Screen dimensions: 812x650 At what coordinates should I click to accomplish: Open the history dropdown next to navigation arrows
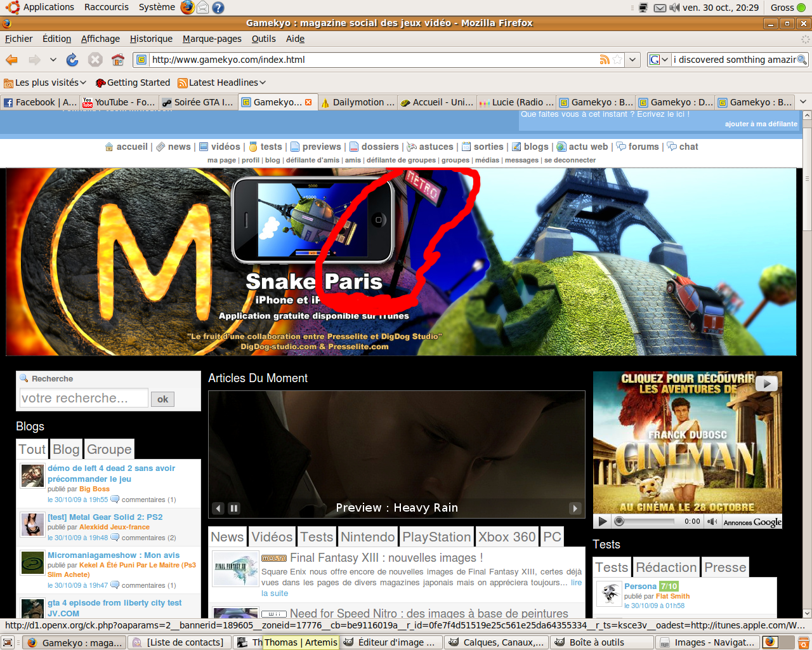[53, 60]
